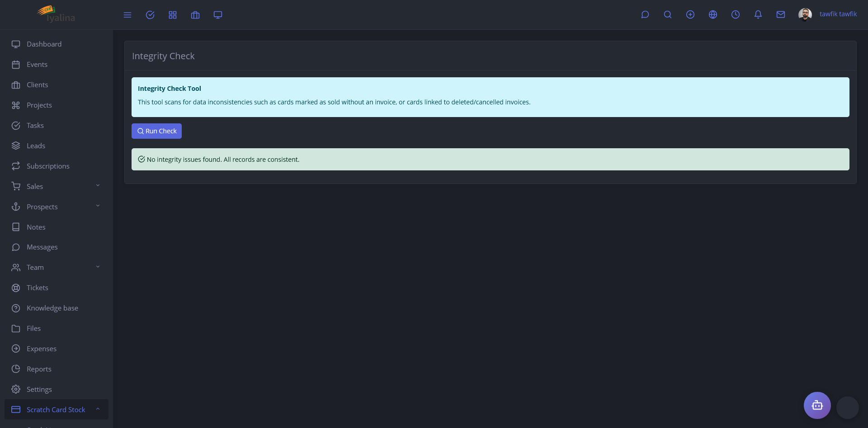This screenshot has width=868, height=428.
Task: Expand the Team menu chevron
Action: pyautogui.click(x=98, y=267)
